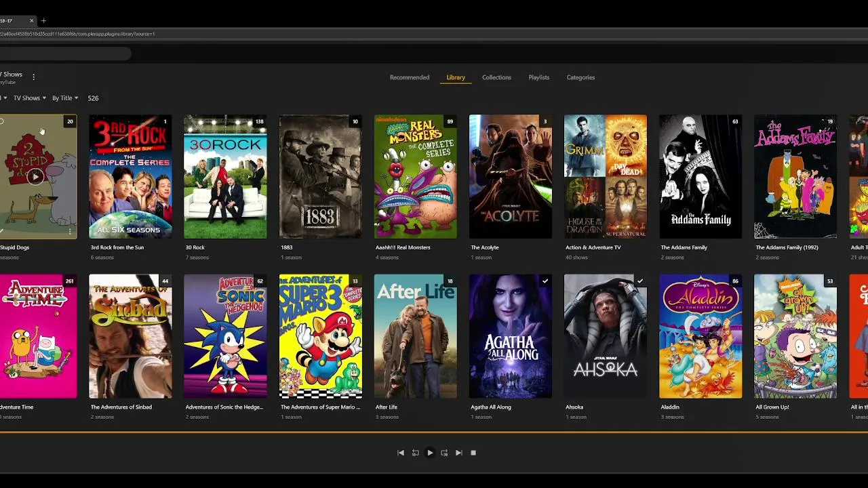Open the black-and-white Addams Family poster

(x=701, y=177)
